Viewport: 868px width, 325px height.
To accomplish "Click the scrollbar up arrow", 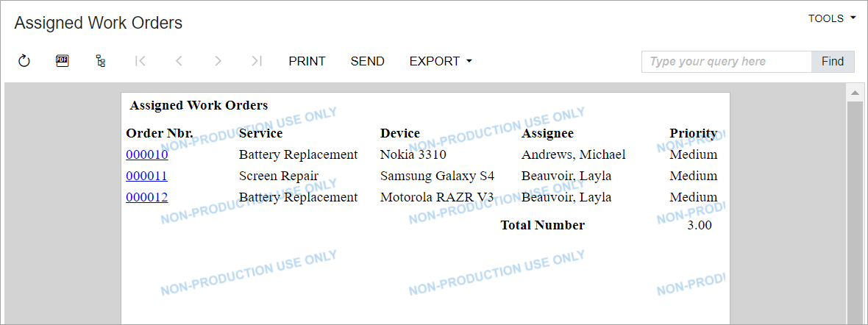I will (x=855, y=93).
